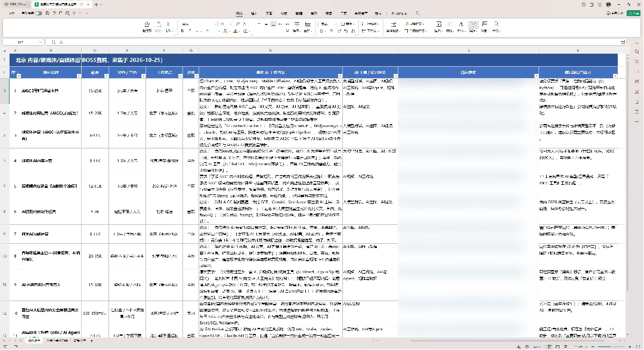
Task: Open the filter dropdown in column E header
Action: (x=143, y=76)
